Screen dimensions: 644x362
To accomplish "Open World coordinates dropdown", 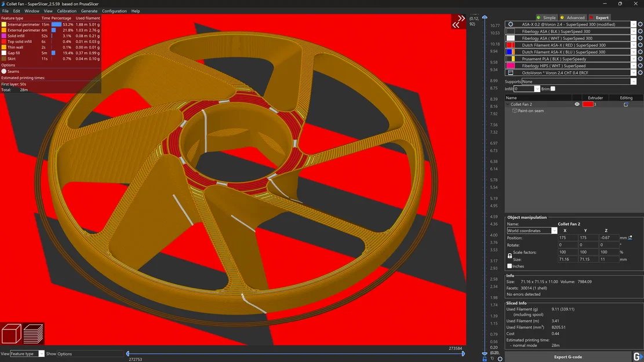I will [554, 231].
